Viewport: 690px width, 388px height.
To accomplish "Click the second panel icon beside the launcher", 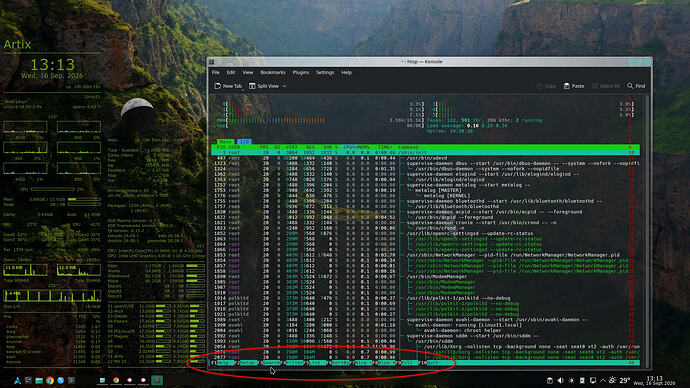I will point(28,381).
